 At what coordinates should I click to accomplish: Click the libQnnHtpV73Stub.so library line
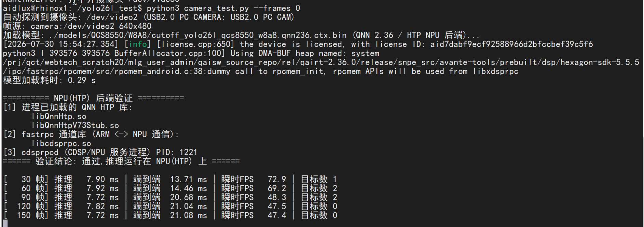[x=75, y=125]
